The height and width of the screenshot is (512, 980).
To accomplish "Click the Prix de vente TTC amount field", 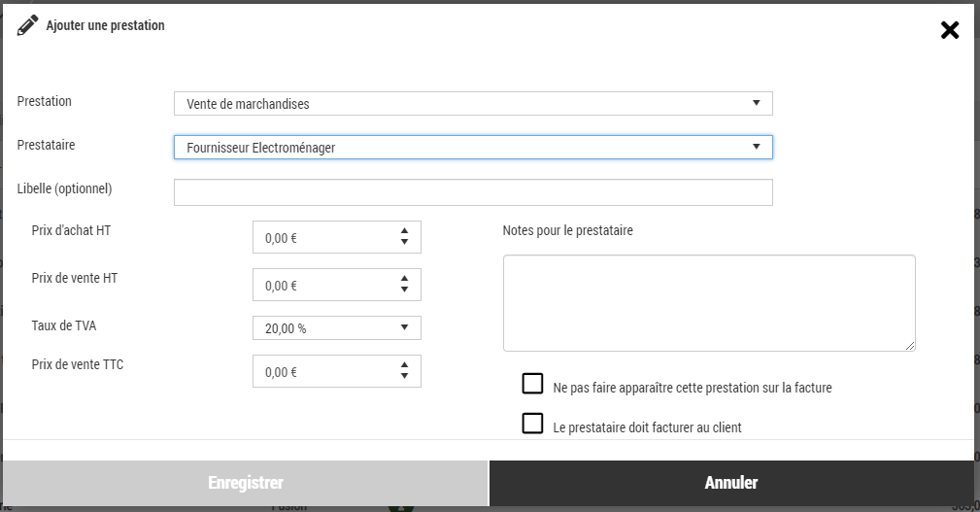I will pyautogui.click(x=322, y=371).
